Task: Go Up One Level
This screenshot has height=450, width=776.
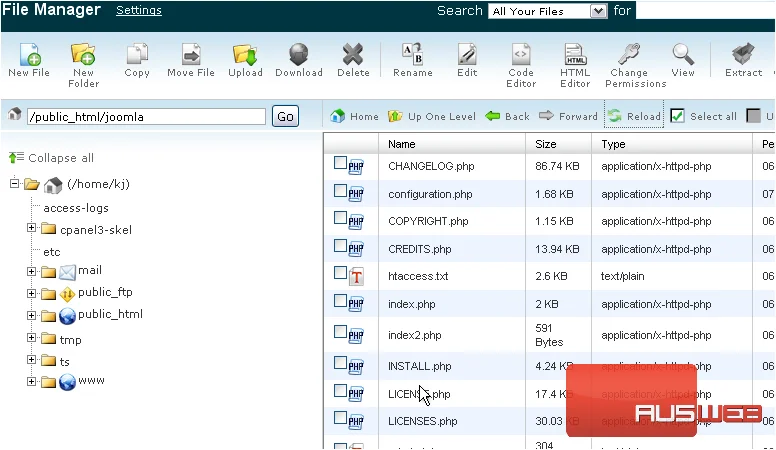Action: 432,116
